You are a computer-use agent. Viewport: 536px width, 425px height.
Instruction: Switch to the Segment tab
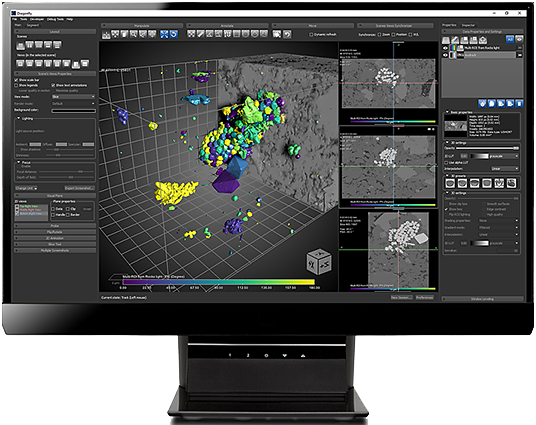pyautogui.click(x=33, y=25)
